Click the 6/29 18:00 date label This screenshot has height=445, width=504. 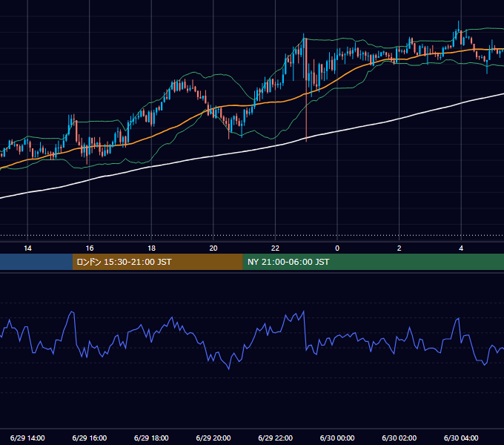(151, 438)
